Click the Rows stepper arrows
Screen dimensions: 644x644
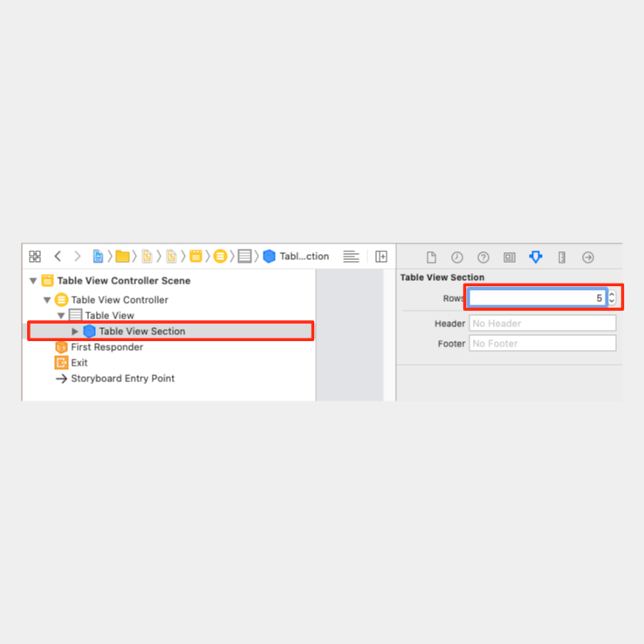(x=612, y=298)
